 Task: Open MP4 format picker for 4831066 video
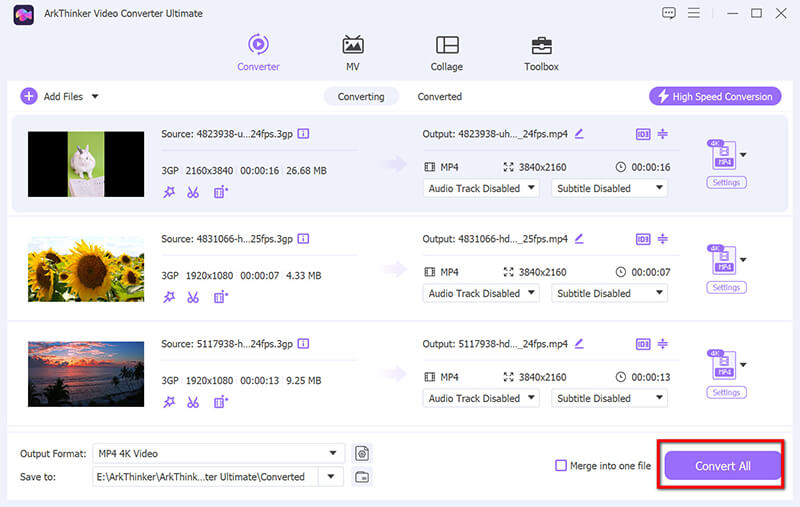727,260
